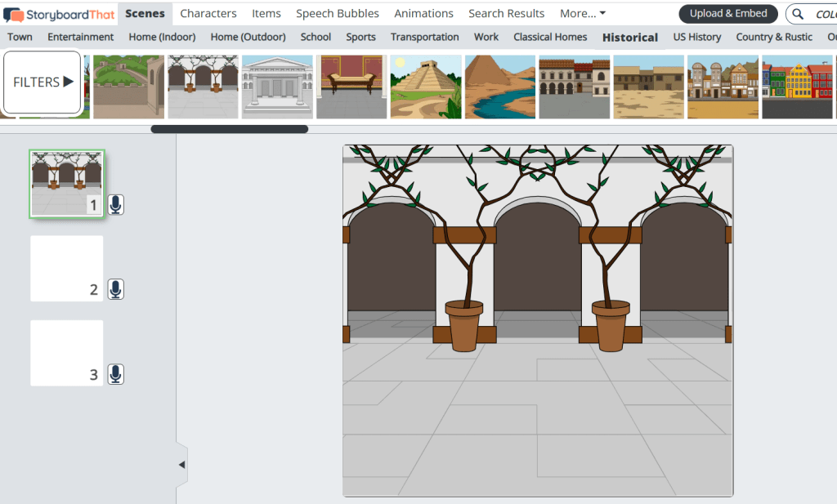Click the search input field
The height and width of the screenshot is (504, 837).
pyautogui.click(x=824, y=14)
